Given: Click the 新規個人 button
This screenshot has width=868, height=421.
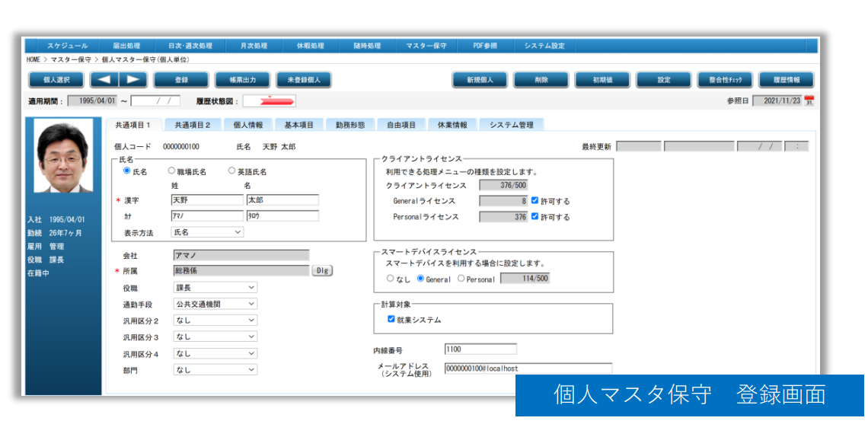Looking at the screenshot, I should coord(480,79).
